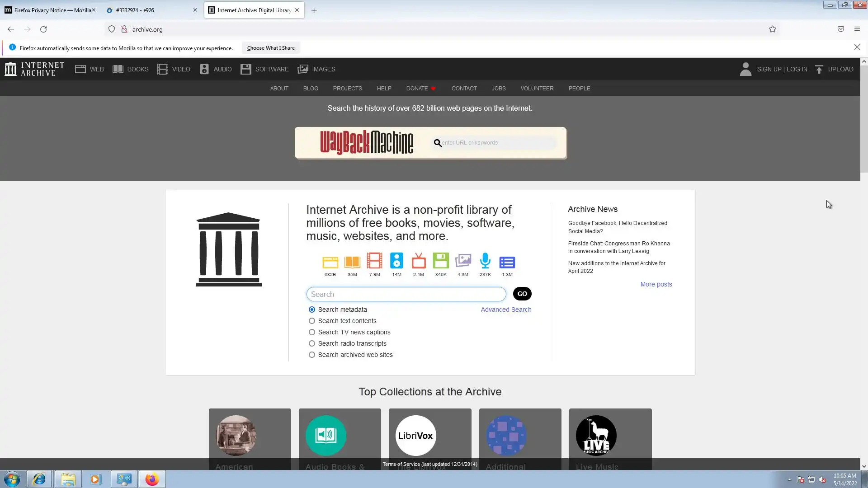The height and width of the screenshot is (488, 868).
Task: Enable Search TV news captions option
Action: click(312, 332)
